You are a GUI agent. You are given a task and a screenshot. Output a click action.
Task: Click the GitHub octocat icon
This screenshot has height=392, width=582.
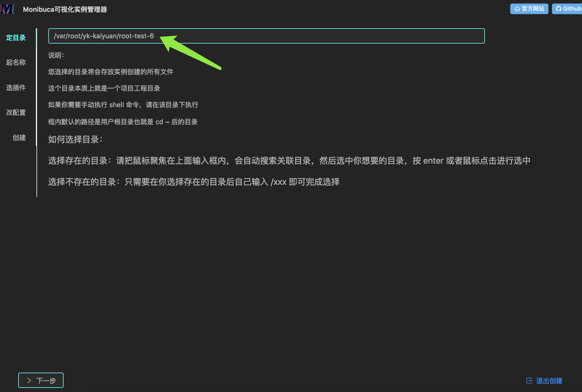tap(558, 9)
